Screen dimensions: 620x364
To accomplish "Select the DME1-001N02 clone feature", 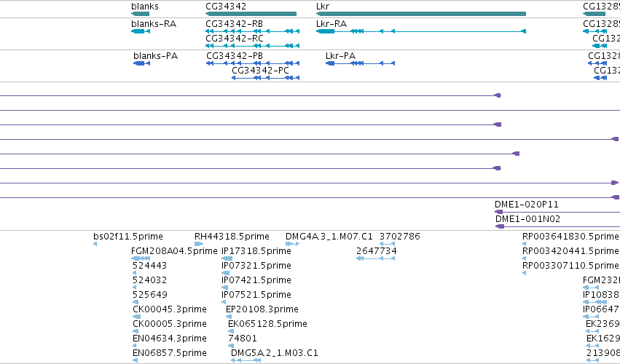I will pyautogui.click(x=557, y=226).
